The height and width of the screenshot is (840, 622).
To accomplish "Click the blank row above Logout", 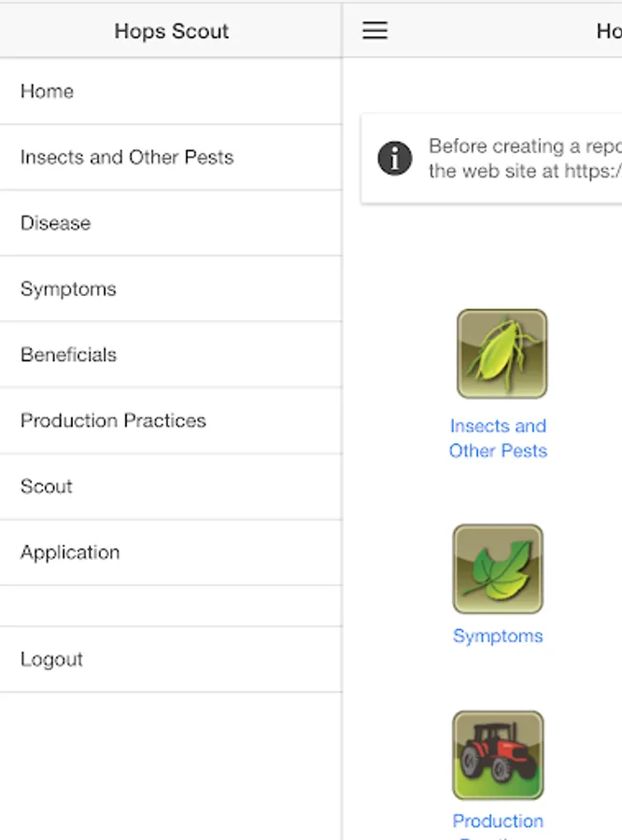I will [171, 606].
